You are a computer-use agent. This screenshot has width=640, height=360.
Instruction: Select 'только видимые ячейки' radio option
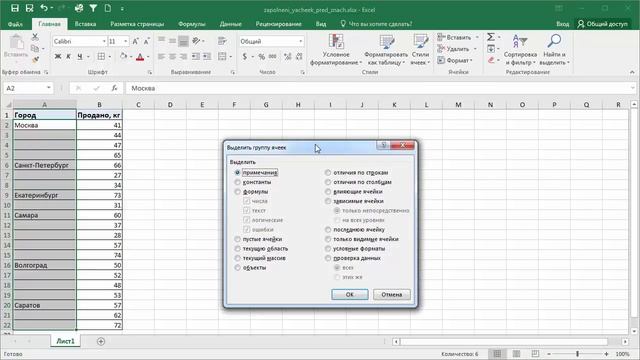coord(328,239)
